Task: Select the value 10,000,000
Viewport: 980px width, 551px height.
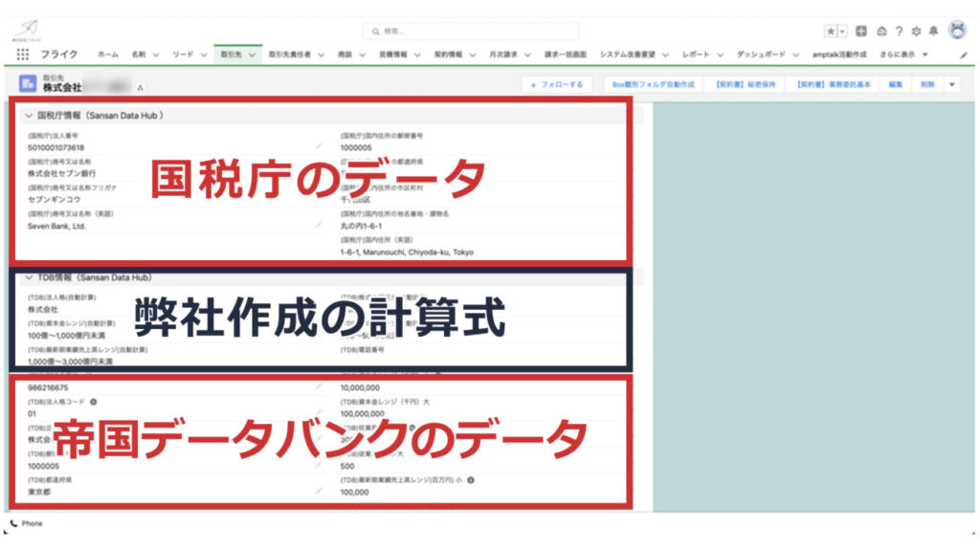Action: (x=360, y=388)
